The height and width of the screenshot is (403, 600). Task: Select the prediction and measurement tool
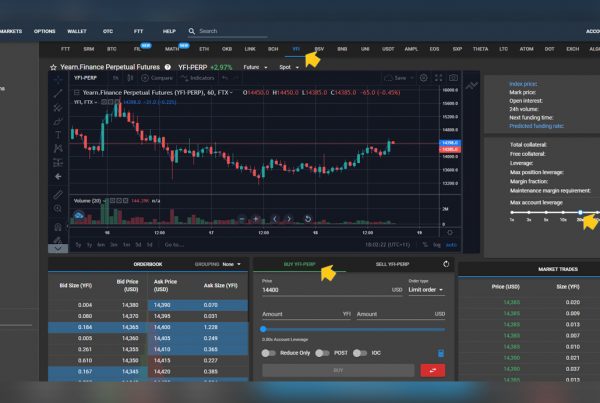[x=58, y=163]
